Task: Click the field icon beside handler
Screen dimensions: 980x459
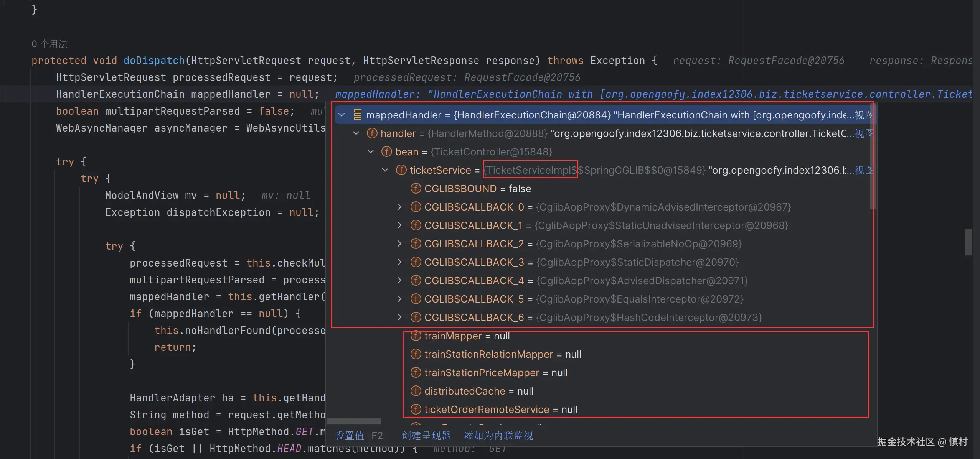Action: [372, 133]
